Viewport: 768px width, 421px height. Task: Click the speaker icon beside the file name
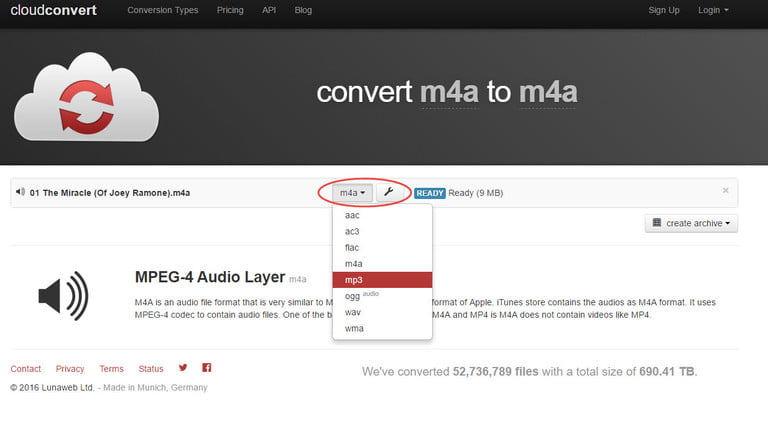pyautogui.click(x=20, y=192)
